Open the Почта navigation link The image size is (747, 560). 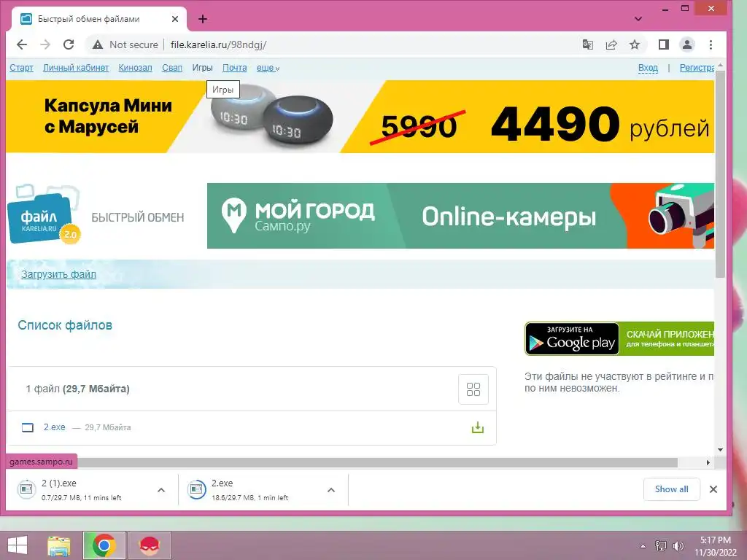235,68
